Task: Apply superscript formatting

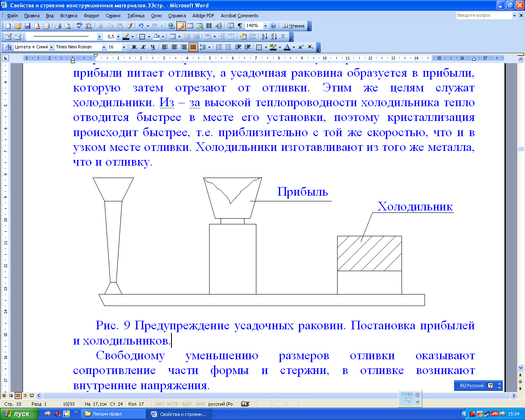Action: (x=301, y=47)
